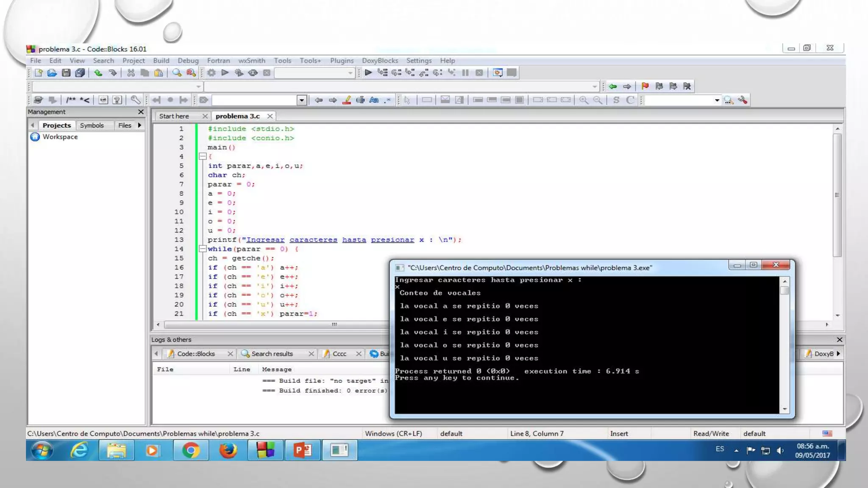Close the Management panel

[x=141, y=112]
